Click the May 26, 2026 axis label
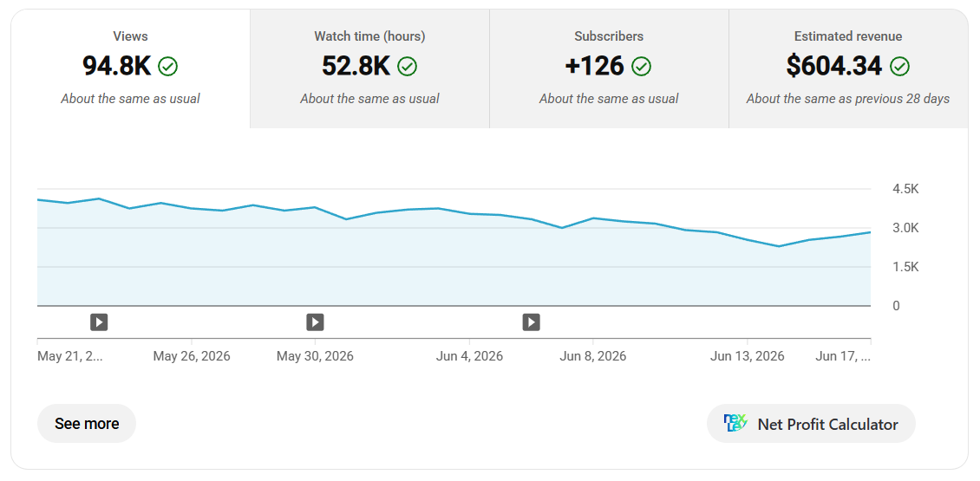 (x=192, y=357)
